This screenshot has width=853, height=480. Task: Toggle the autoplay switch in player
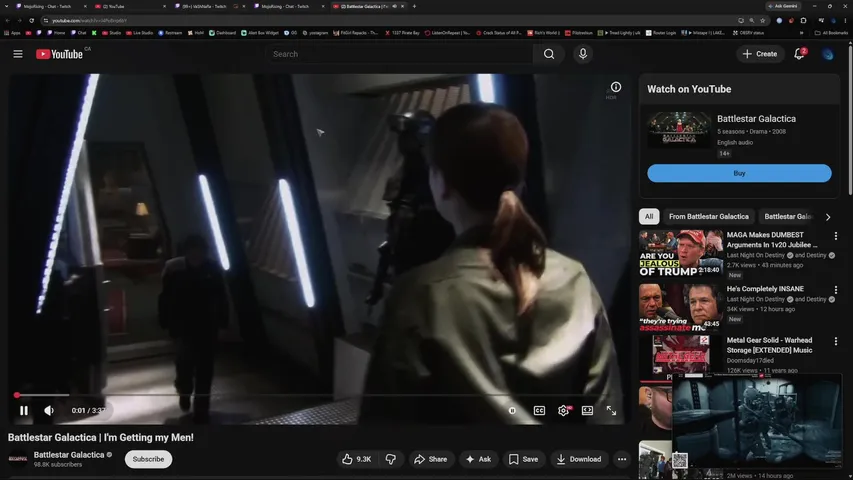pyautogui.click(x=512, y=410)
